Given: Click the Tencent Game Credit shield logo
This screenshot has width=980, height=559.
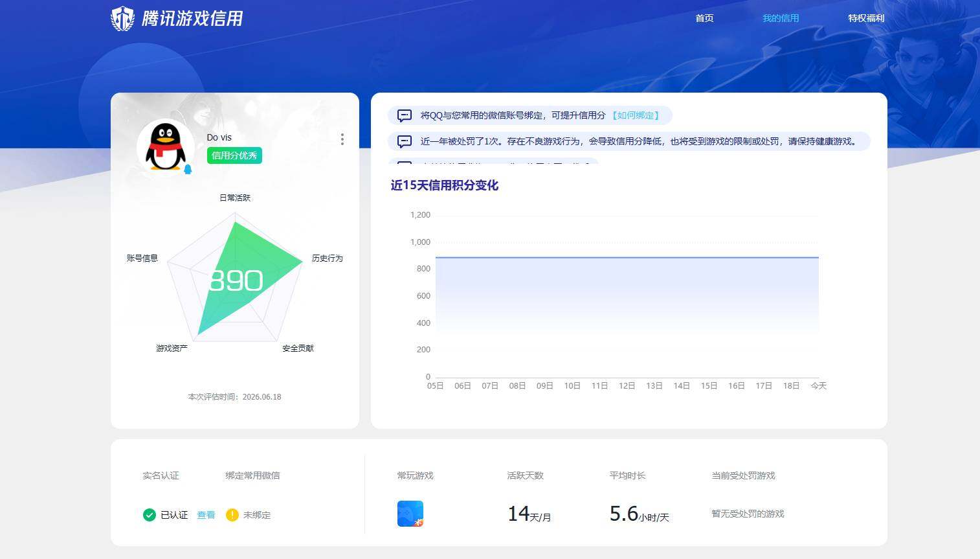Looking at the screenshot, I should coord(122,19).
